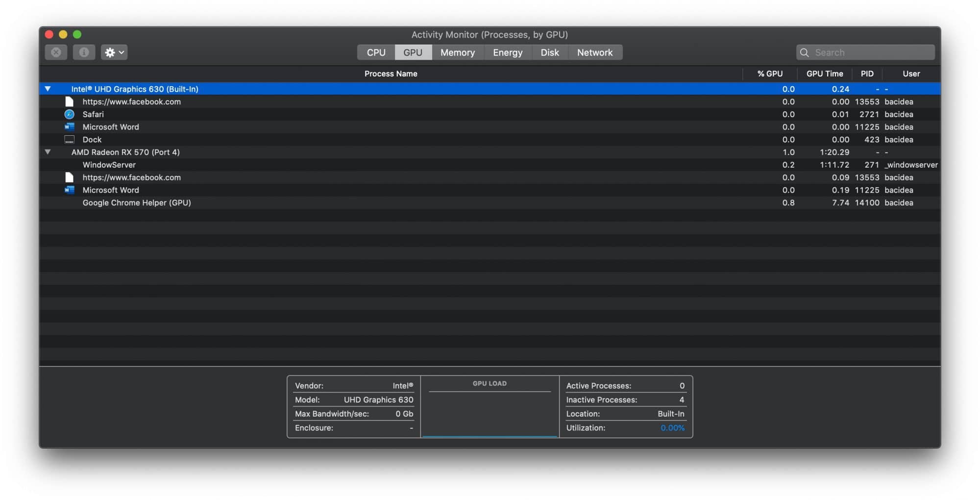980x500 pixels.
Task: Select Microsoft Word under Intel UHD Graphics
Action: pos(490,127)
